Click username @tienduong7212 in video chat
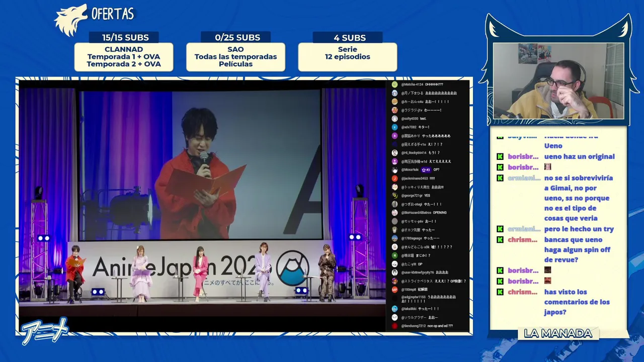The height and width of the screenshot is (362, 644). point(414,326)
